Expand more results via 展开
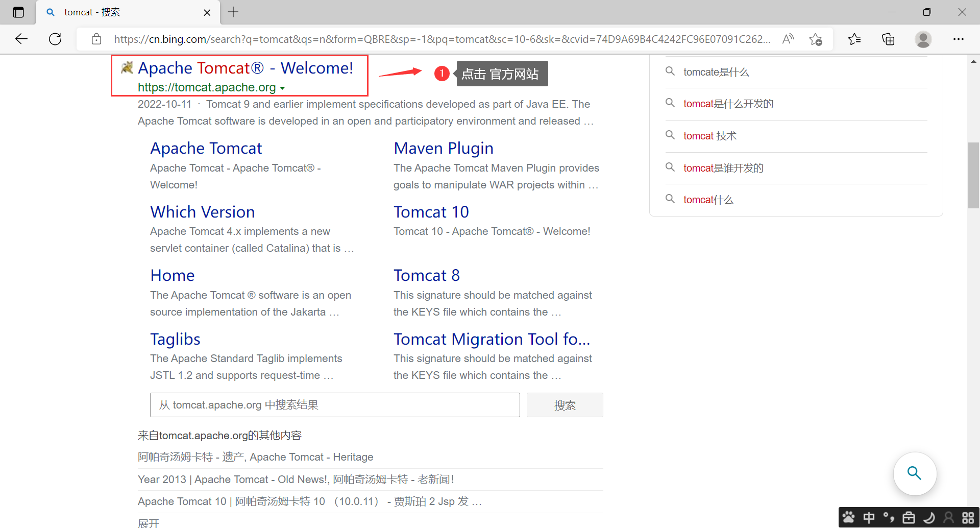 pyautogui.click(x=149, y=523)
